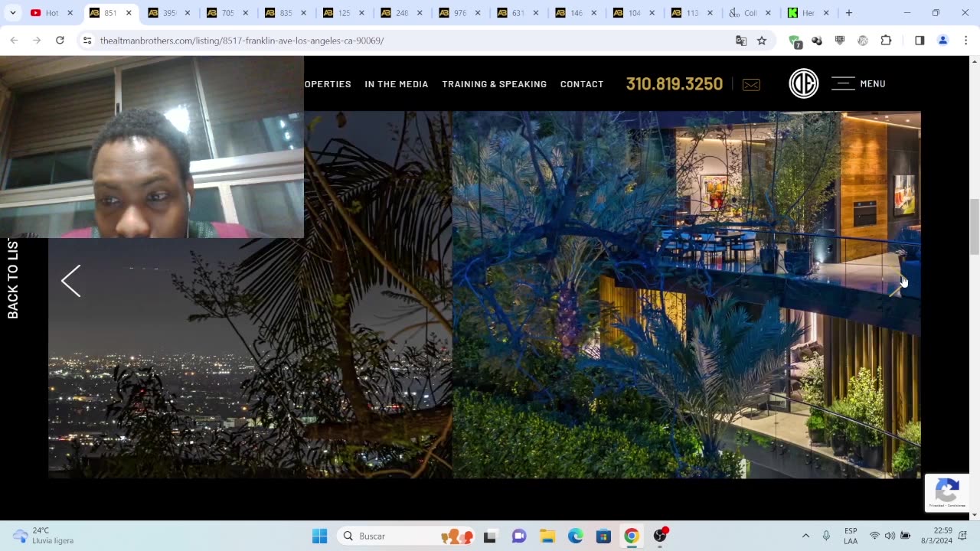
Task: Close the active 851 tab
Action: click(x=129, y=13)
